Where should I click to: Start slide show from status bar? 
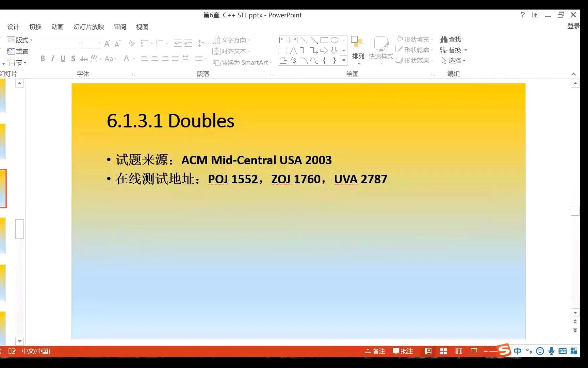tap(474, 351)
